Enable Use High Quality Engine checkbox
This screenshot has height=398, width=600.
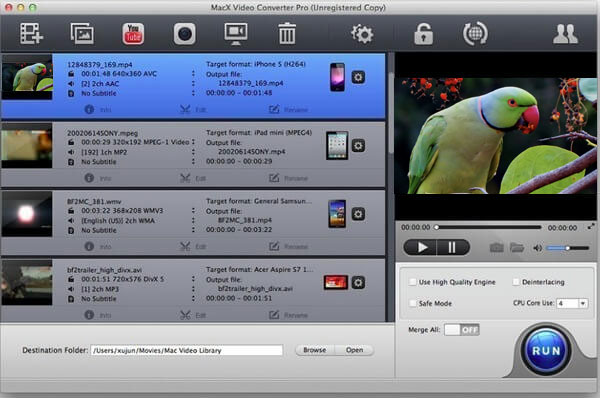[x=412, y=282]
